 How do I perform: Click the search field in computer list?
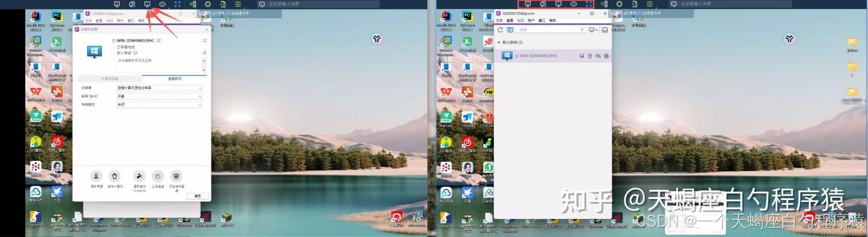click(x=551, y=30)
